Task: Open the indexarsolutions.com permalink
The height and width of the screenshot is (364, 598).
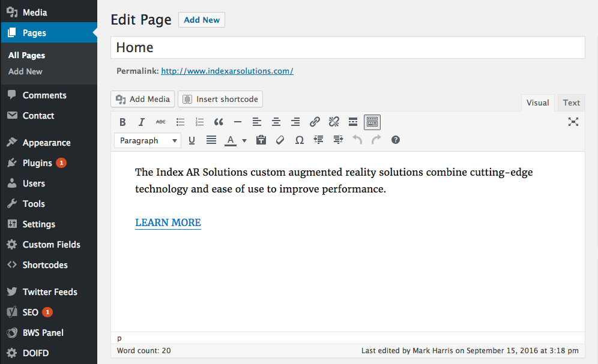Action: tap(228, 71)
